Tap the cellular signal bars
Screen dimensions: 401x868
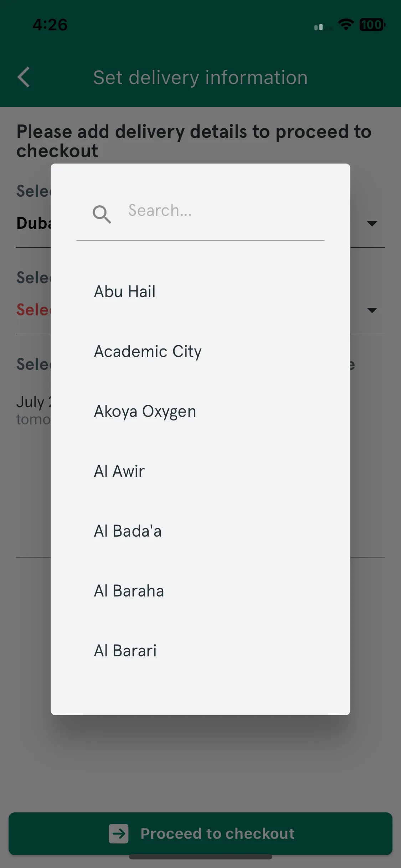(324, 27)
